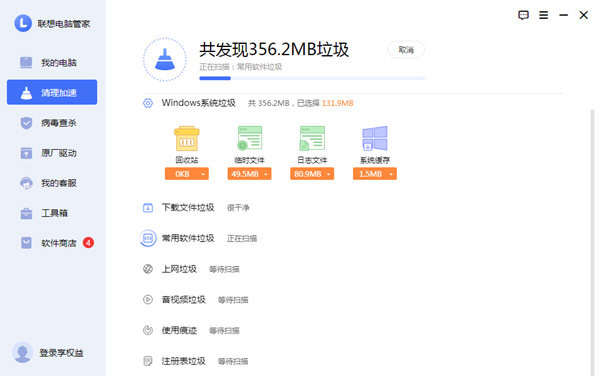Click the 上网垃圾 label
The width and height of the screenshot is (600, 376).
tap(179, 269)
